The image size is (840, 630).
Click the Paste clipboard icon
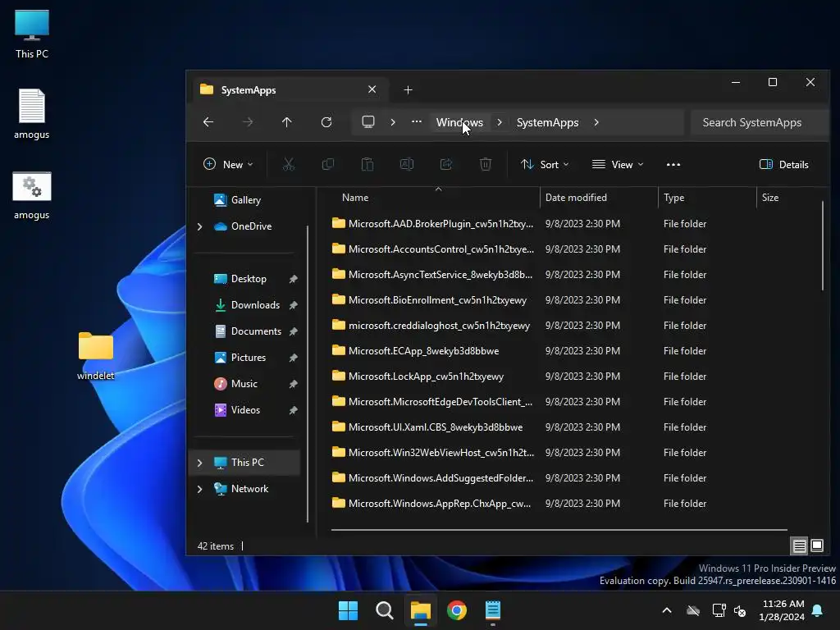367,164
